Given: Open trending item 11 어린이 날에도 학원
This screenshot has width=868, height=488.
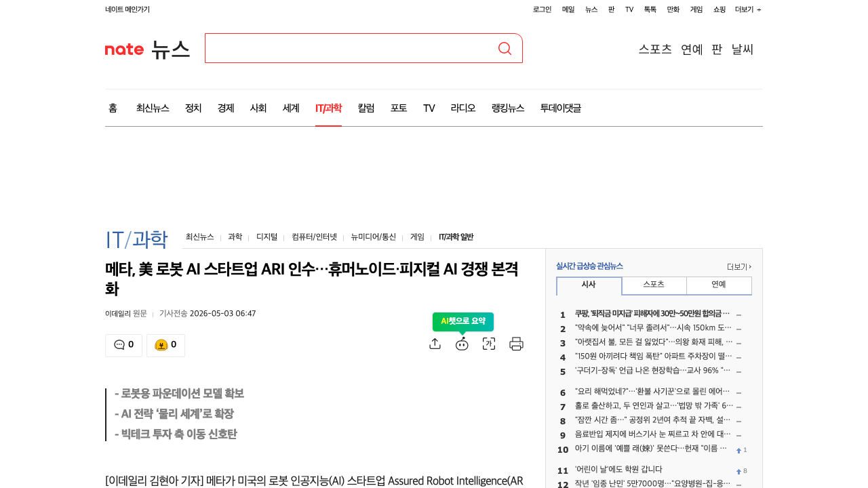Looking at the screenshot, I should tap(618, 470).
